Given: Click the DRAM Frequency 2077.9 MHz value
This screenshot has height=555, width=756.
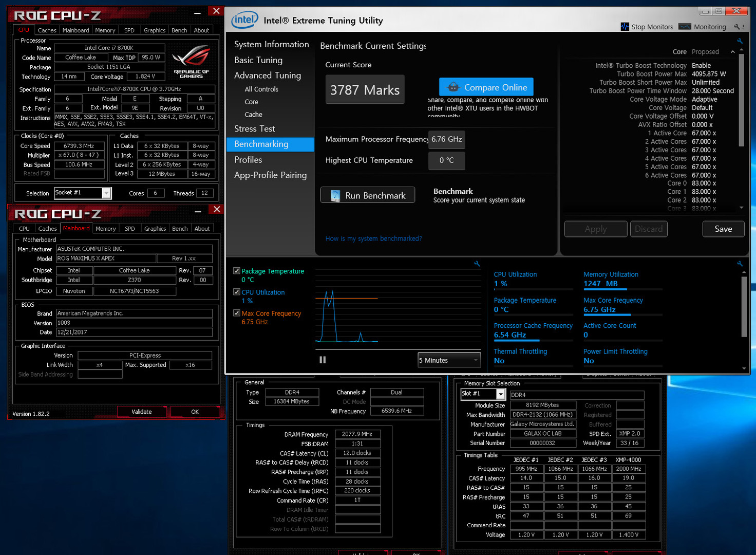Looking at the screenshot, I should tap(357, 434).
